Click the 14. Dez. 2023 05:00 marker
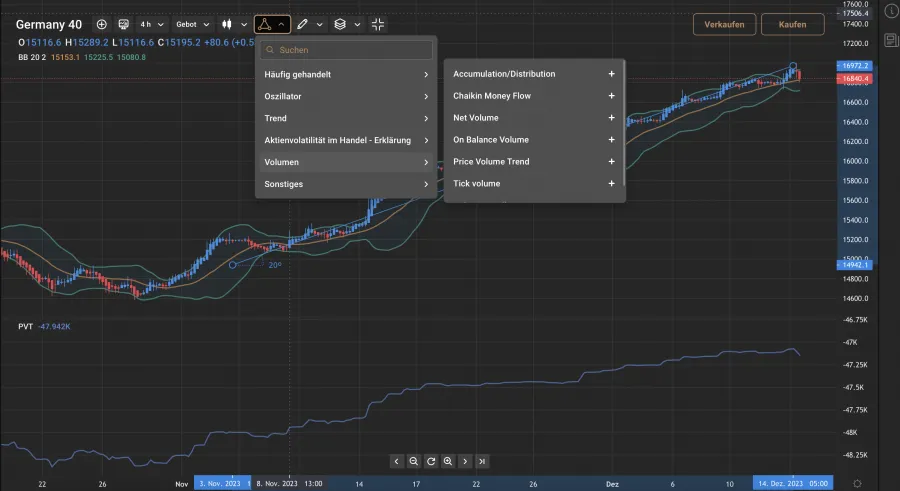900x491 pixels. [x=793, y=484]
